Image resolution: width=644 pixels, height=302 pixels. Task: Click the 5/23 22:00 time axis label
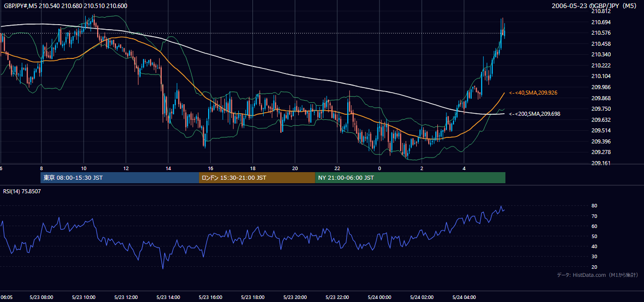click(x=337, y=297)
